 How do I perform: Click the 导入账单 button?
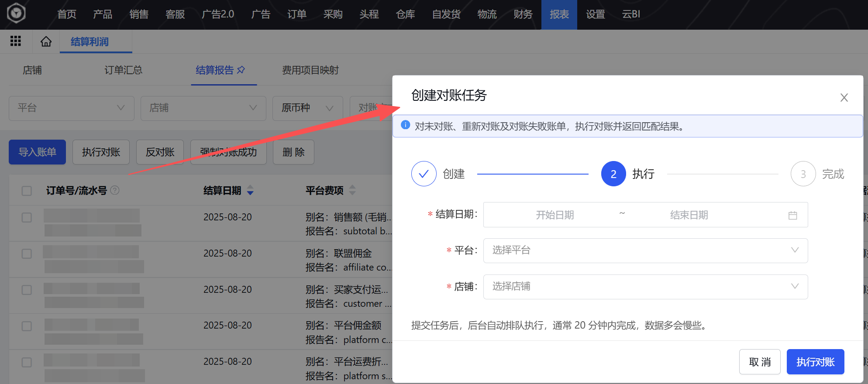[x=37, y=152]
